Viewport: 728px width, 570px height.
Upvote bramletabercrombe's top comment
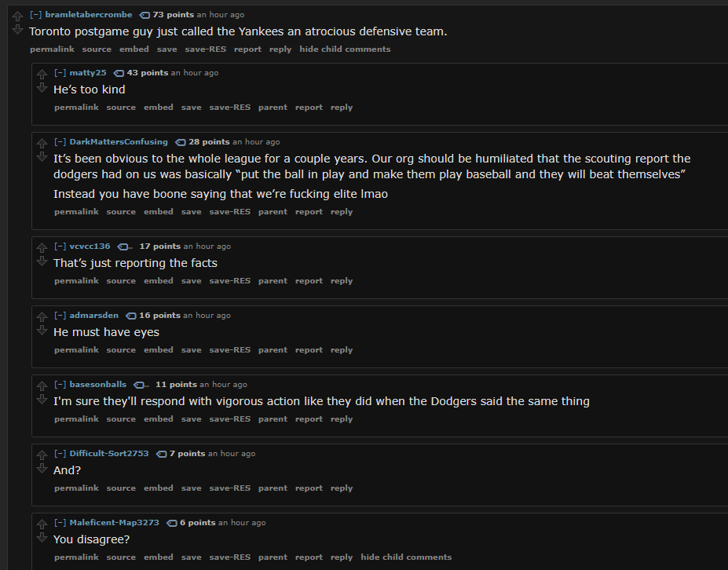pyautogui.click(x=17, y=16)
